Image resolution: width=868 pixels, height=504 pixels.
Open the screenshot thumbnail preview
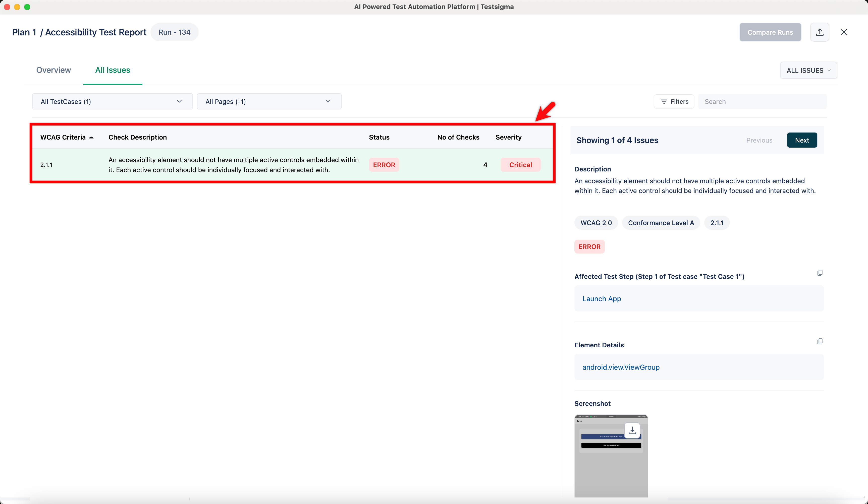611,468
